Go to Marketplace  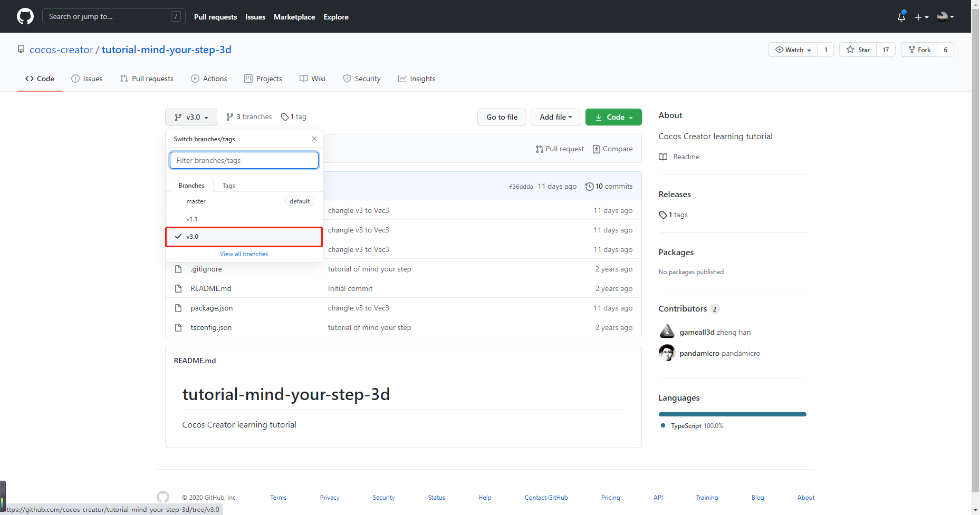point(294,17)
